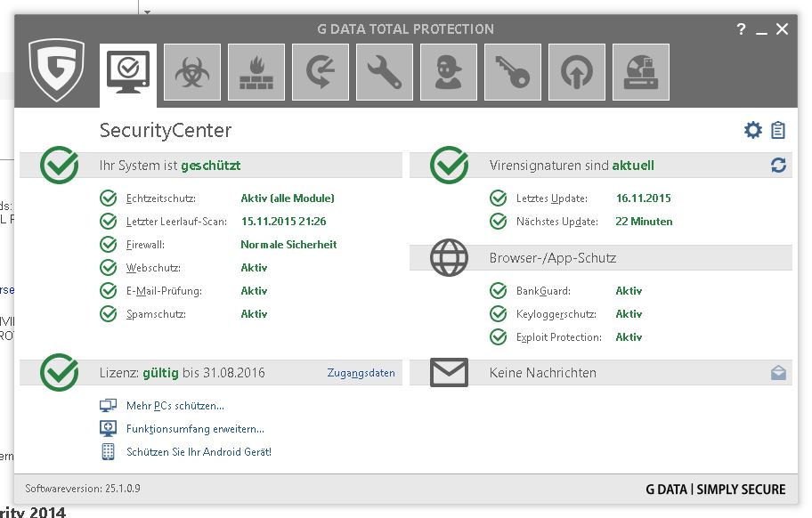
Task: Open settings with the gear icon
Action: tap(753, 130)
